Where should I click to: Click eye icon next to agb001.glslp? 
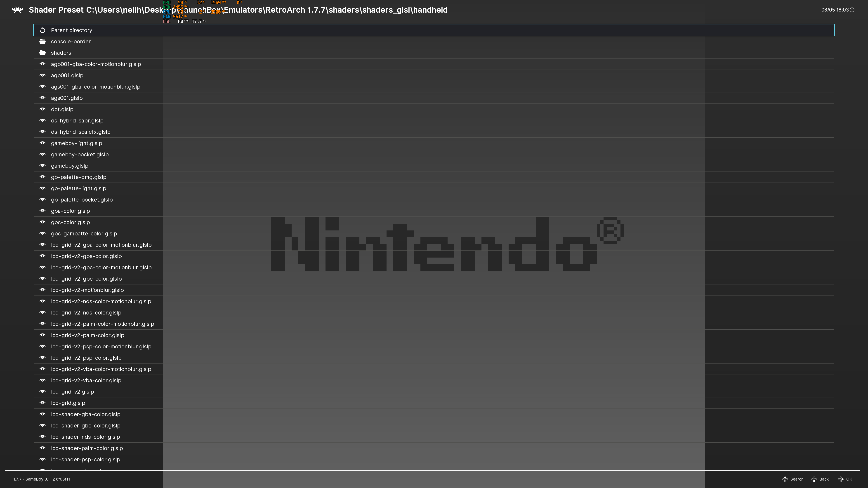[42, 75]
